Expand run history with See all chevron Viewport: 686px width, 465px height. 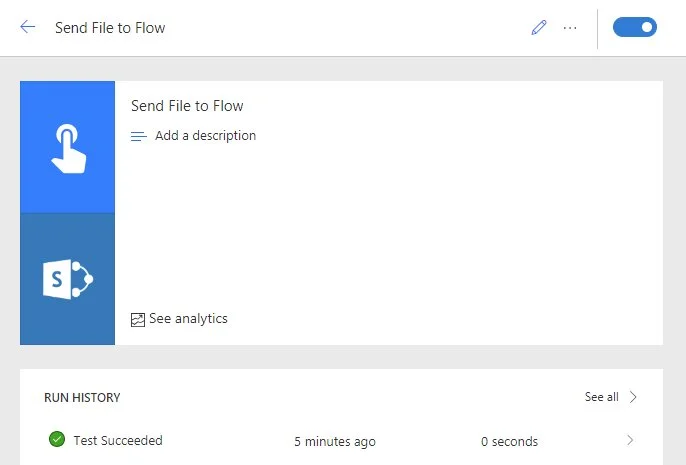[633, 397]
